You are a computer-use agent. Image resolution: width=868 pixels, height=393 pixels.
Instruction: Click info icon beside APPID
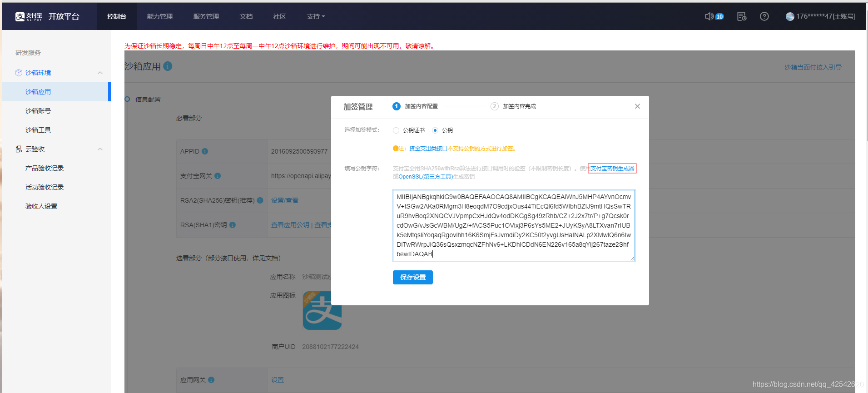(x=205, y=151)
